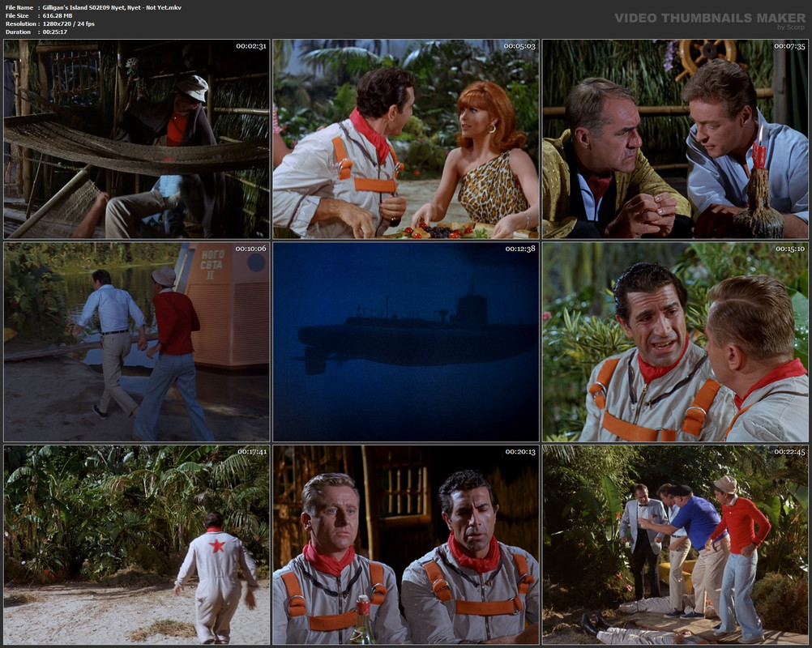Screen dimensions: 812x648
Task: Select the submarine thumbnail at 00:12:38
Action: (406, 342)
